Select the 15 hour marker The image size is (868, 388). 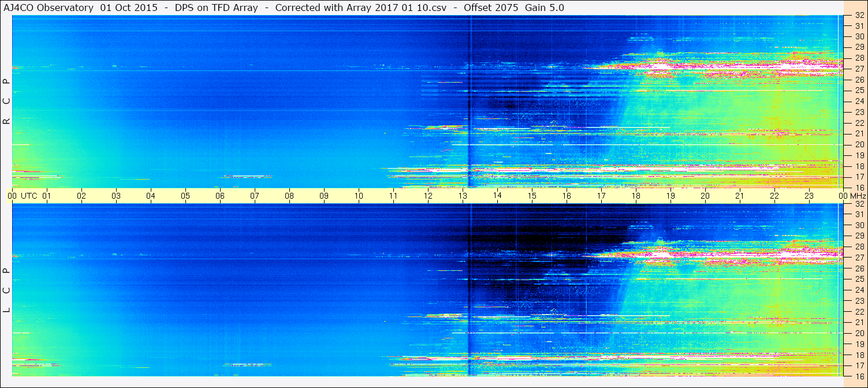click(x=532, y=196)
